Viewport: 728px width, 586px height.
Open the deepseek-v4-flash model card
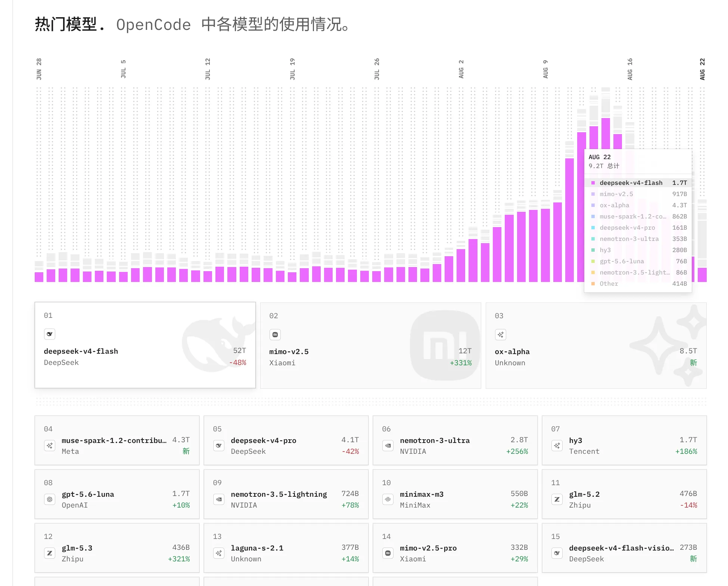pyautogui.click(x=145, y=345)
